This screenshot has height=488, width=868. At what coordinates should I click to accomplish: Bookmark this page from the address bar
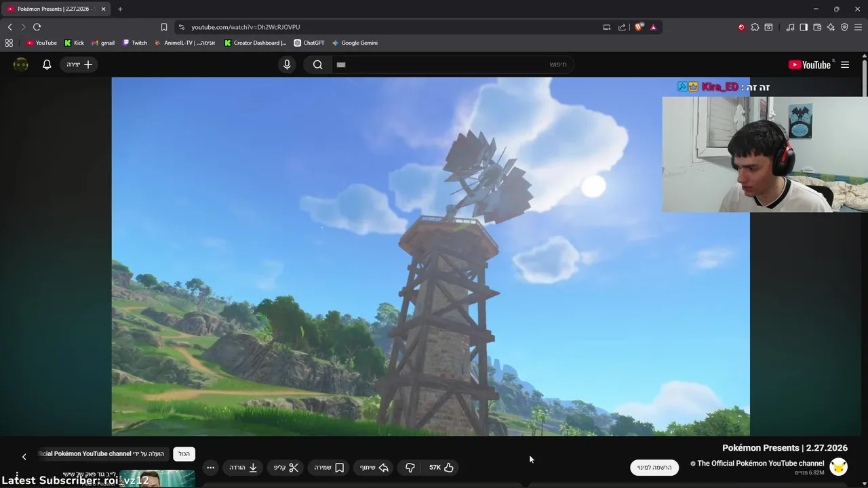coord(164,27)
